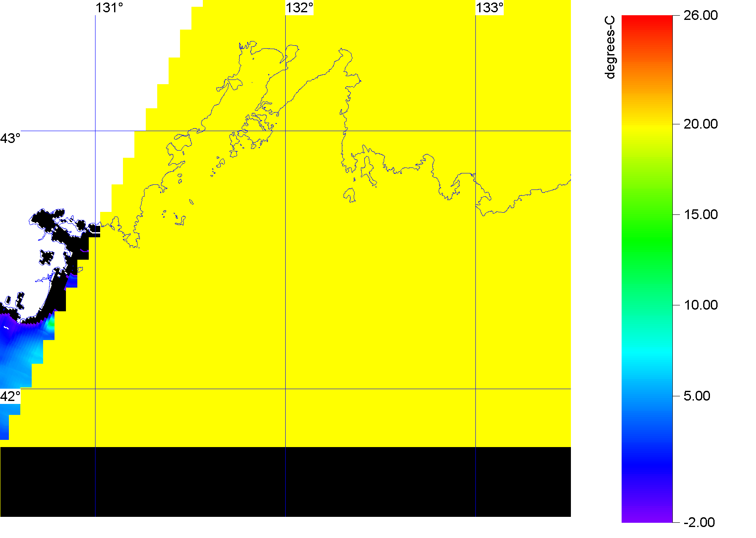Click the 131° longitude label
Screen dimensions: 756x538
[109, 8]
